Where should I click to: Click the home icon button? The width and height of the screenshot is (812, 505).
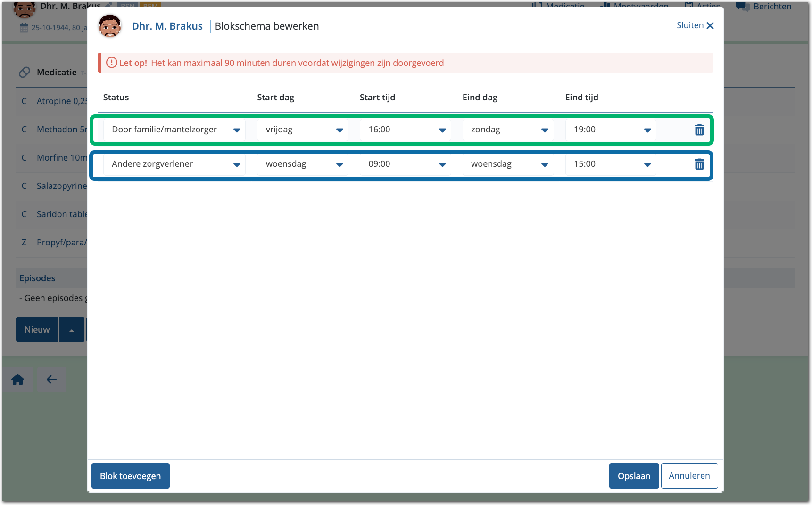click(18, 380)
